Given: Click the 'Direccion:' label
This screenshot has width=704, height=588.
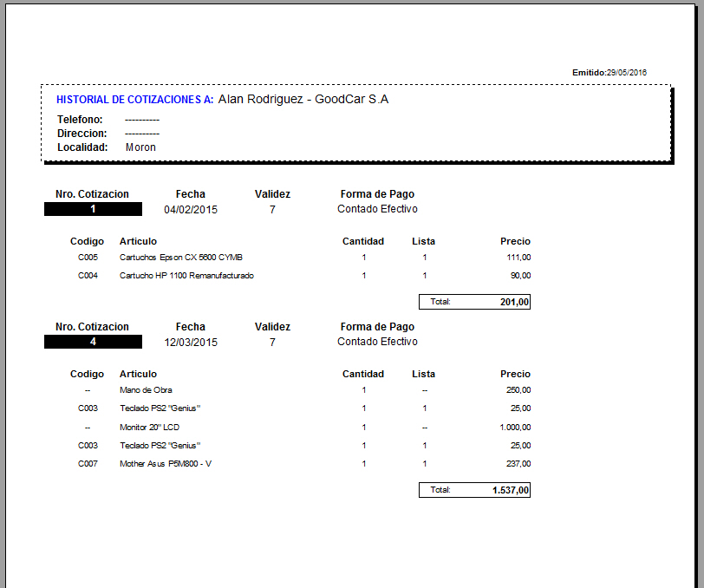Looking at the screenshot, I should pyautogui.click(x=82, y=134).
